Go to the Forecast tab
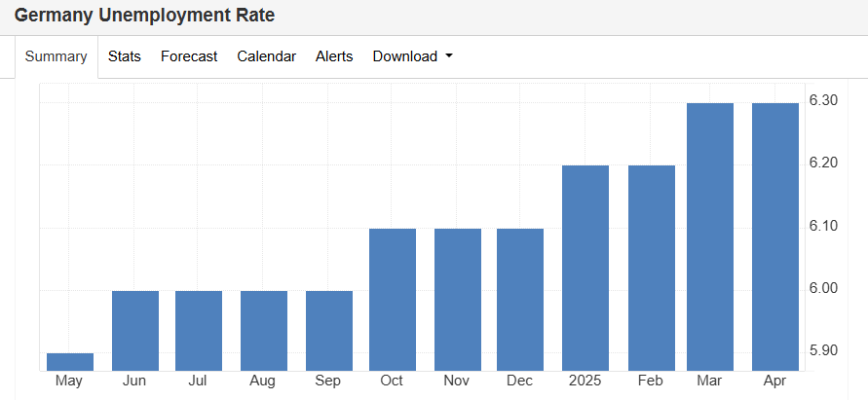The height and width of the screenshot is (400, 868). click(x=189, y=56)
